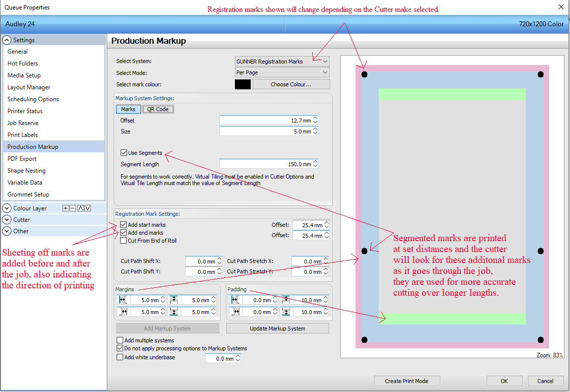The height and width of the screenshot is (392, 570).
Task: Click the bottom-right registration mark in preview
Action: coord(541,340)
